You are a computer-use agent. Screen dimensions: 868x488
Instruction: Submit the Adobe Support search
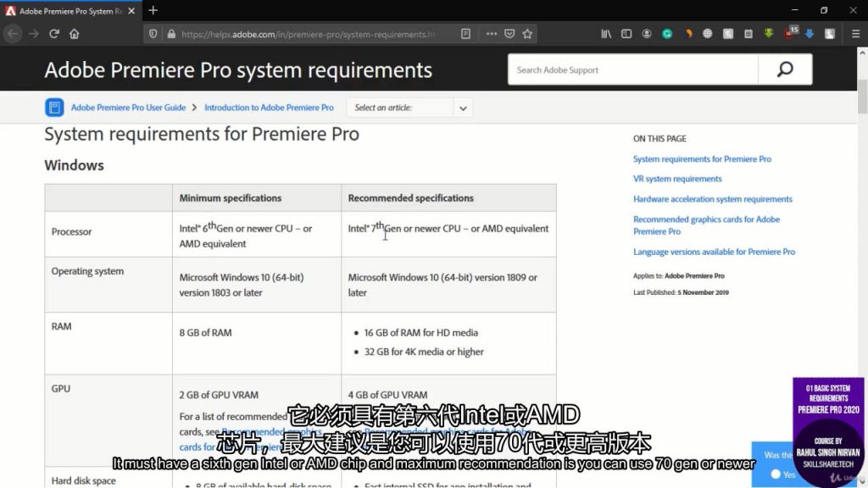click(785, 69)
